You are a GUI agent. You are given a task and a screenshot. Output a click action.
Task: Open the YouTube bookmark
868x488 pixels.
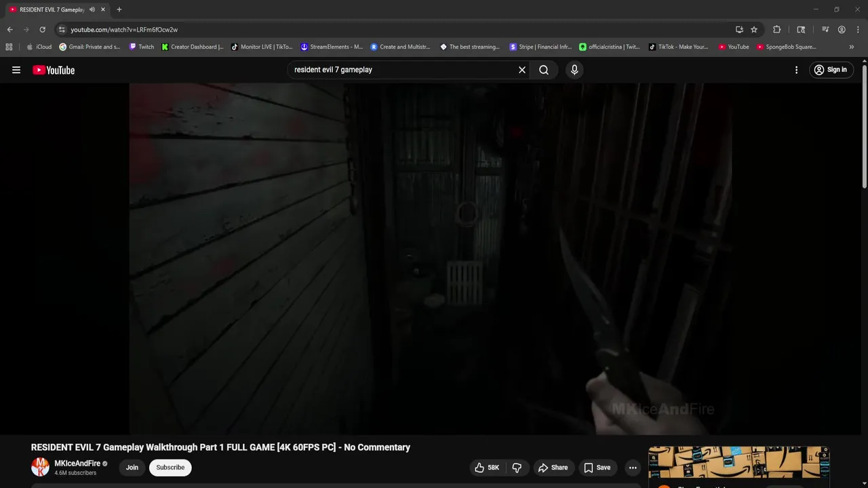point(734,47)
